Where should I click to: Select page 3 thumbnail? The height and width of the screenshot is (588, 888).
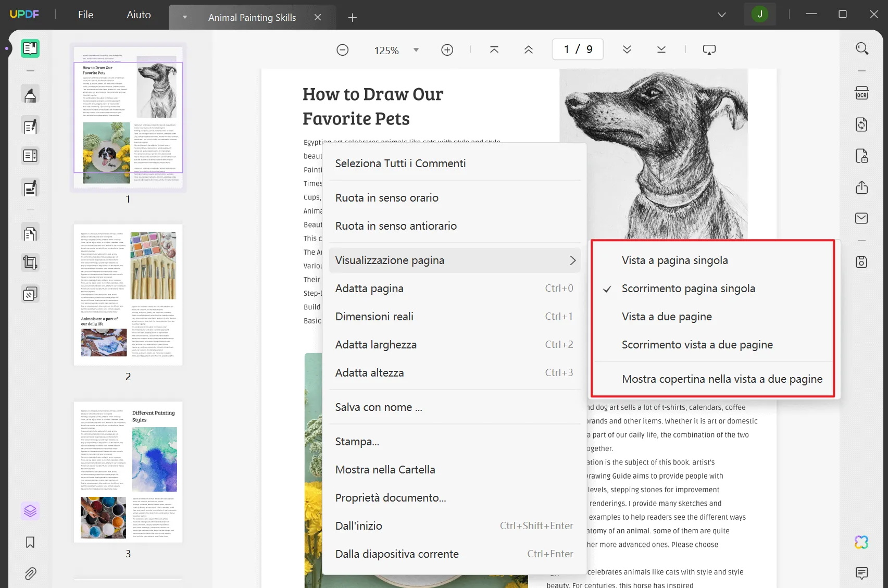[128, 472]
